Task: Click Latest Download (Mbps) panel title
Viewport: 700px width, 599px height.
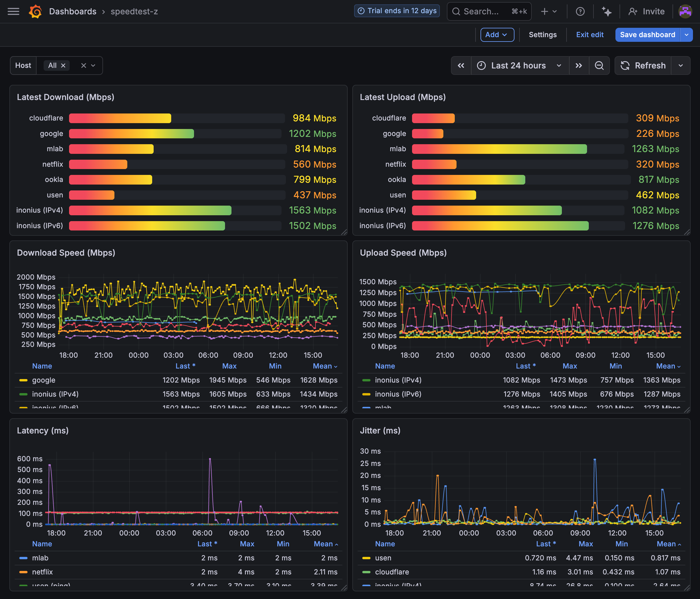Action: (66, 97)
